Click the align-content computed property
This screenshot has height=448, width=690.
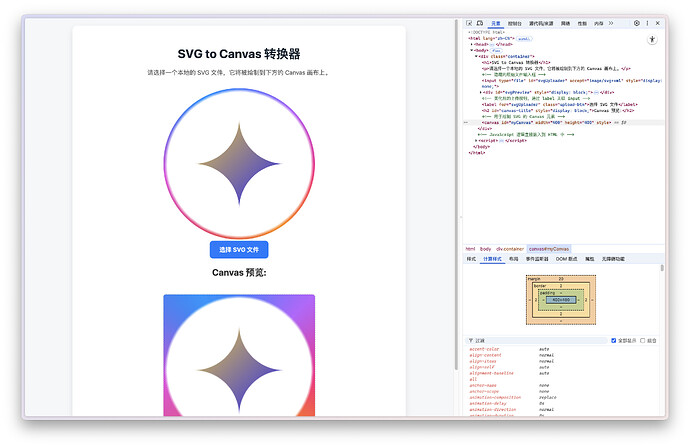485,355
